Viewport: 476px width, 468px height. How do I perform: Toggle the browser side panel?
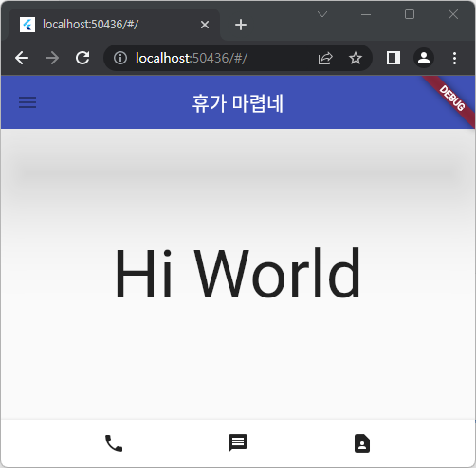pyautogui.click(x=394, y=58)
